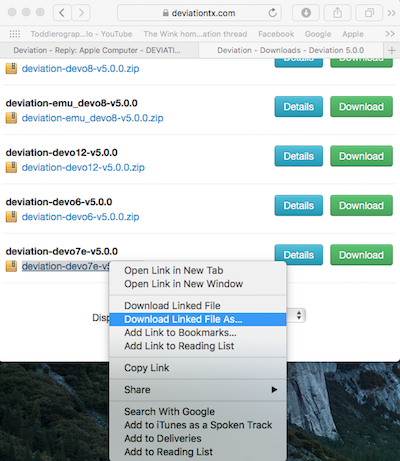Expand the Share submenu arrow
The height and width of the screenshot is (461, 400).
click(x=274, y=390)
